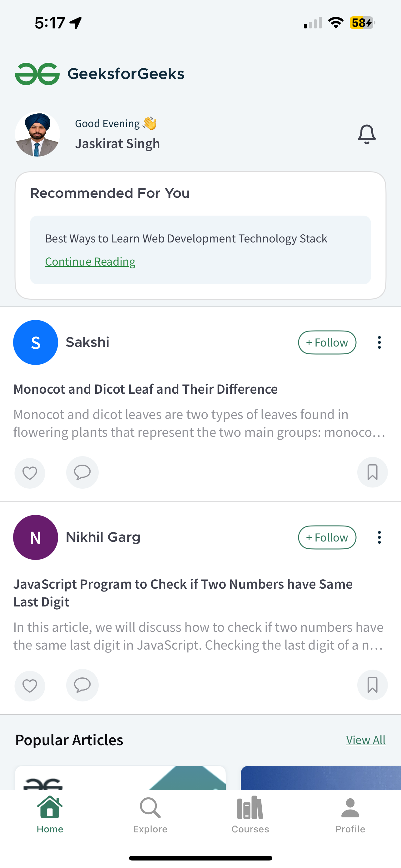Open more options for Nikhil Garg's post

[379, 537]
